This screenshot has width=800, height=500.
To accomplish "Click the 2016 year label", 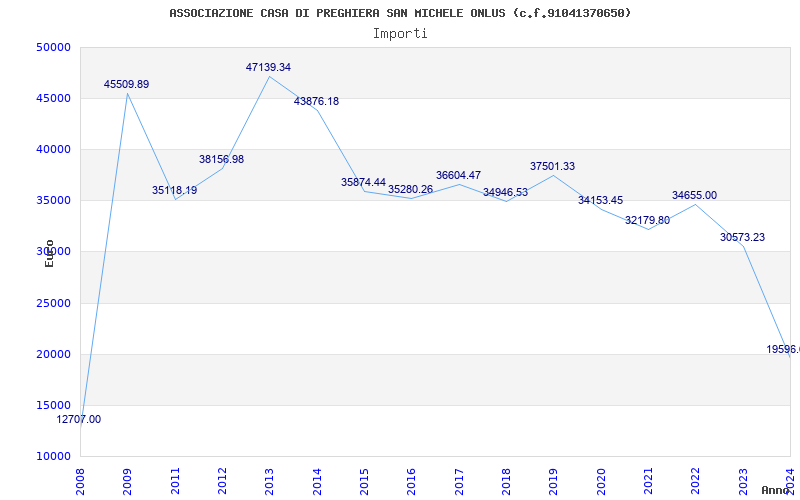I will [412, 481].
